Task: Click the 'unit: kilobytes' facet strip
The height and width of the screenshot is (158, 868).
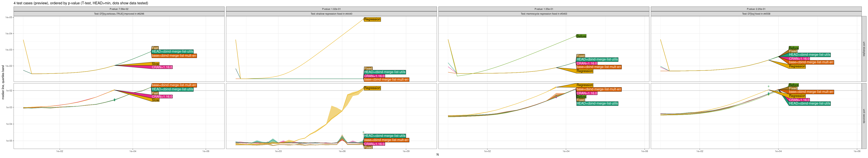Action: coord(864,49)
